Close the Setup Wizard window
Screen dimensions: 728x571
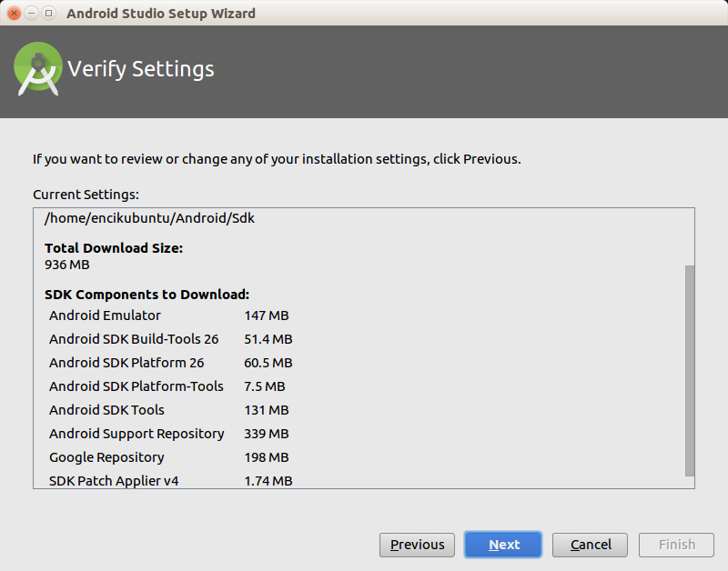tap(14, 14)
